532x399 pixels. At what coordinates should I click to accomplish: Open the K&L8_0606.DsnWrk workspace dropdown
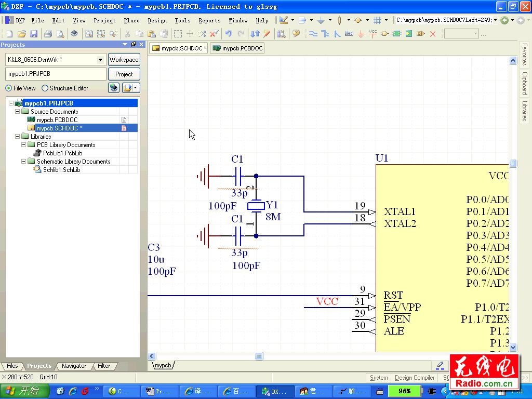(x=100, y=60)
